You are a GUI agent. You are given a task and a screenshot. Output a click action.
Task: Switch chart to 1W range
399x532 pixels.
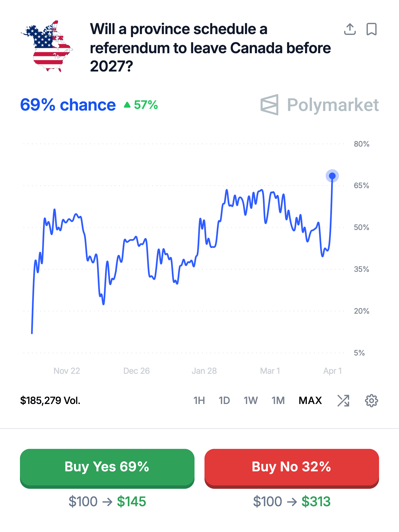click(250, 401)
